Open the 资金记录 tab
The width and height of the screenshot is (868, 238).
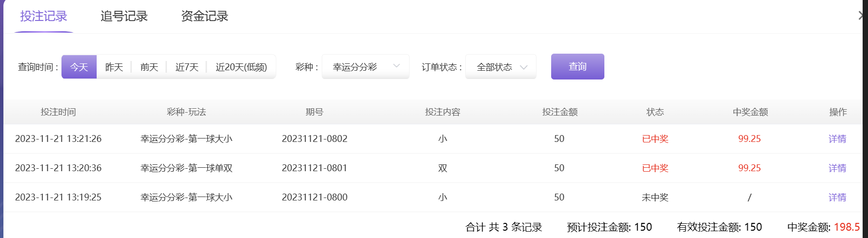(x=205, y=17)
